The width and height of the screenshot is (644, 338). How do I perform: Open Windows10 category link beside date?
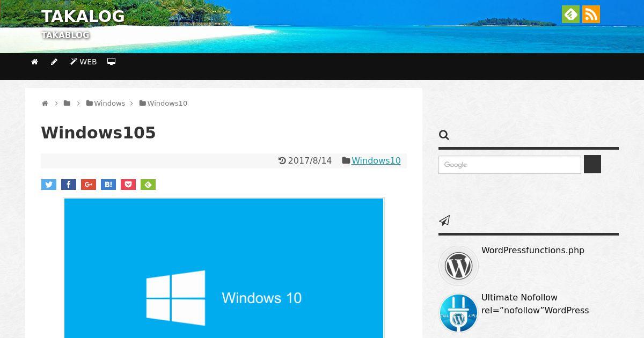[376, 161]
